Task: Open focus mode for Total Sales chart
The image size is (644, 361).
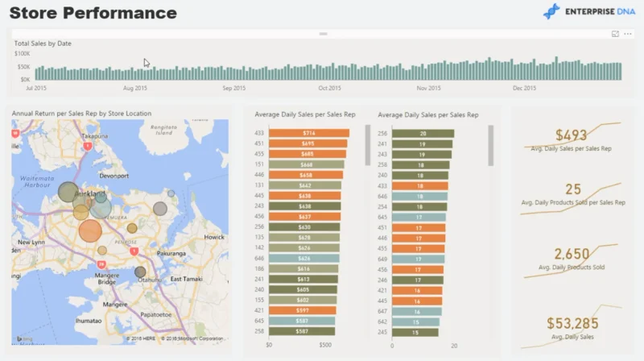Action: 615,34
